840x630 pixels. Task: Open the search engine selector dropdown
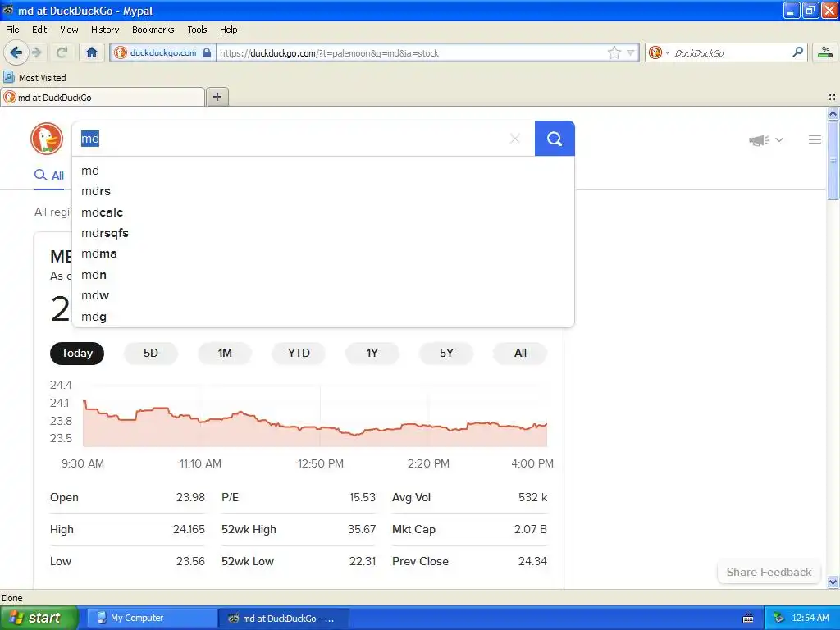click(x=659, y=52)
